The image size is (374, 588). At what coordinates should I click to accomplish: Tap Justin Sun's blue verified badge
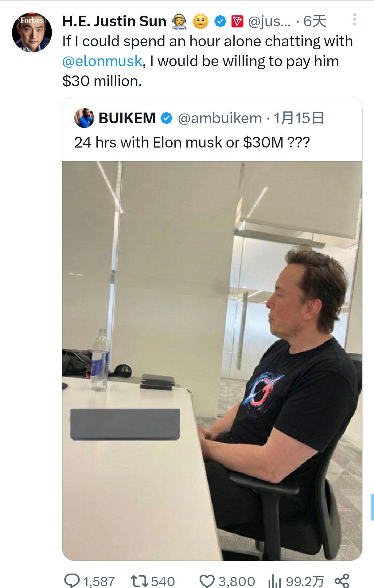click(x=220, y=21)
